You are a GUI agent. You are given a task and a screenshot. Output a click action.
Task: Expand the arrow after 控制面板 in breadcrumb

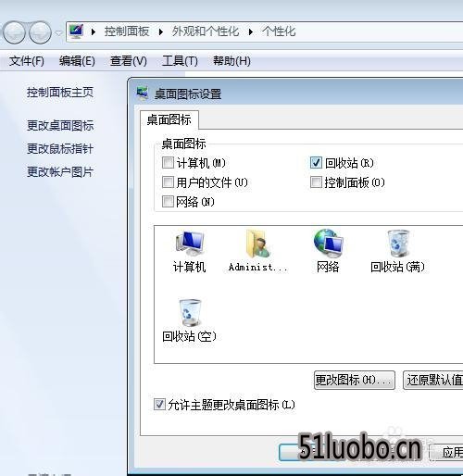(161, 31)
